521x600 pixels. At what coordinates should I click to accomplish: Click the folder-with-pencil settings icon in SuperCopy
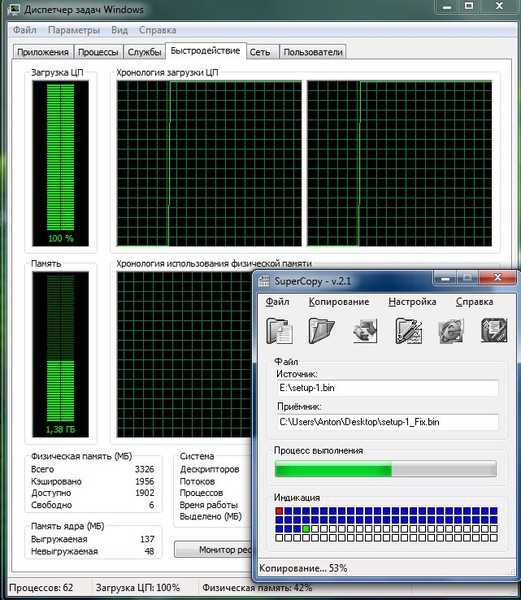[x=409, y=331]
